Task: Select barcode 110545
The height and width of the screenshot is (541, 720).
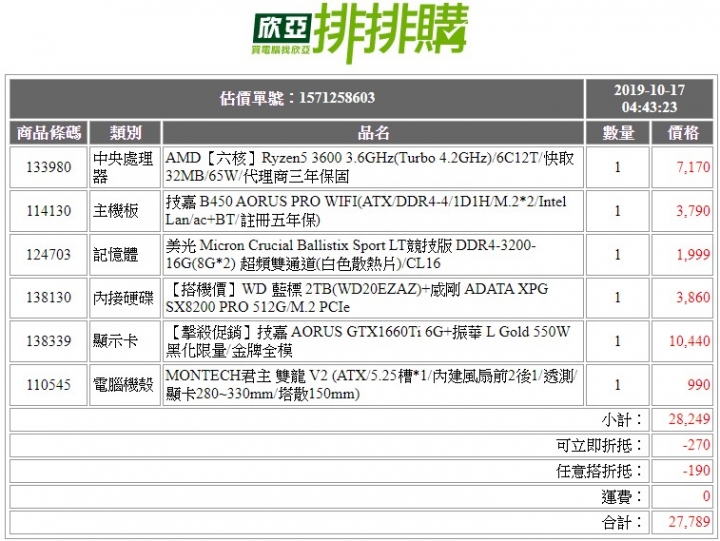Action: [49, 384]
